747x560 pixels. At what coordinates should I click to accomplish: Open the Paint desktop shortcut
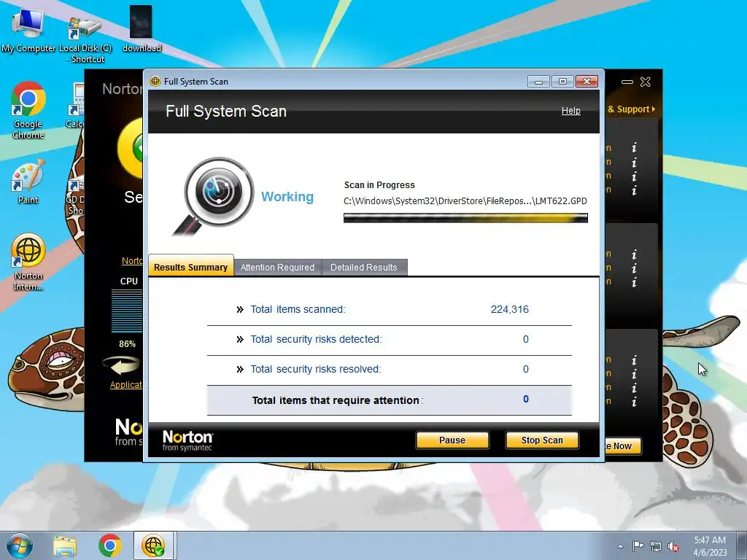click(x=28, y=182)
